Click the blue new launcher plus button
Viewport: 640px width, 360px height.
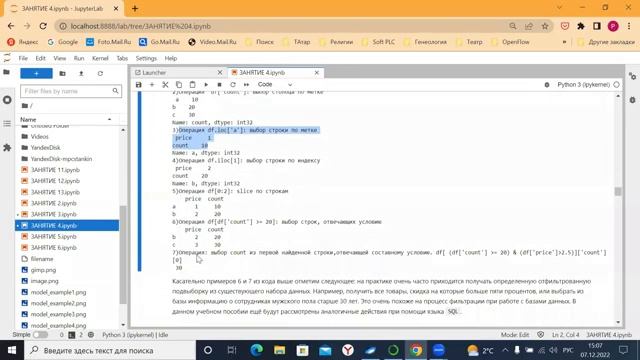tap(36, 73)
